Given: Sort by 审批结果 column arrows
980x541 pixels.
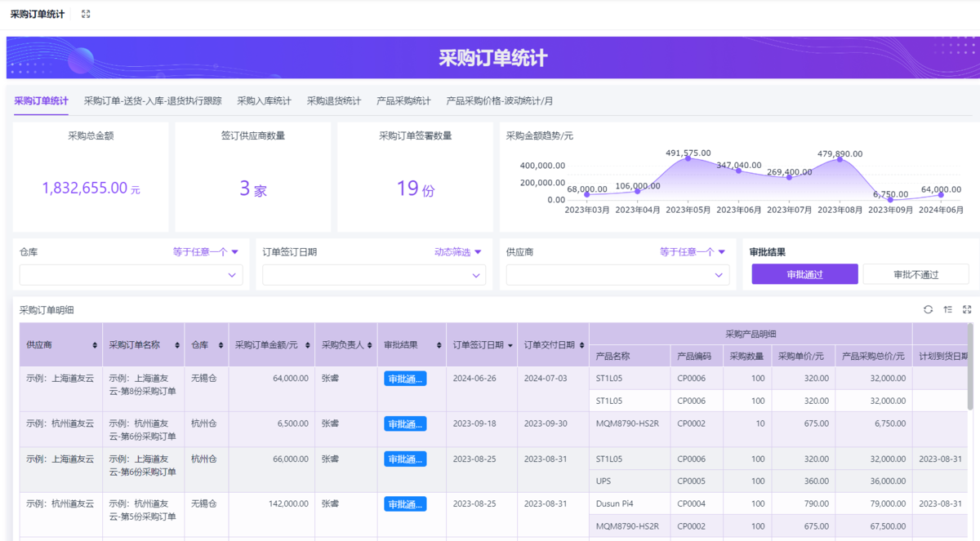Looking at the screenshot, I should click(439, 345).
